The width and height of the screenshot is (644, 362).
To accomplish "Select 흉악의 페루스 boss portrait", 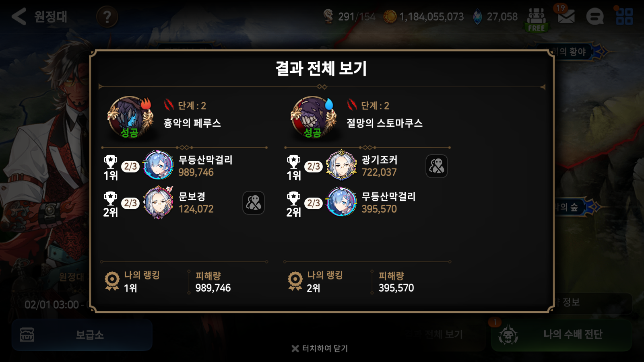I will 130,117.
